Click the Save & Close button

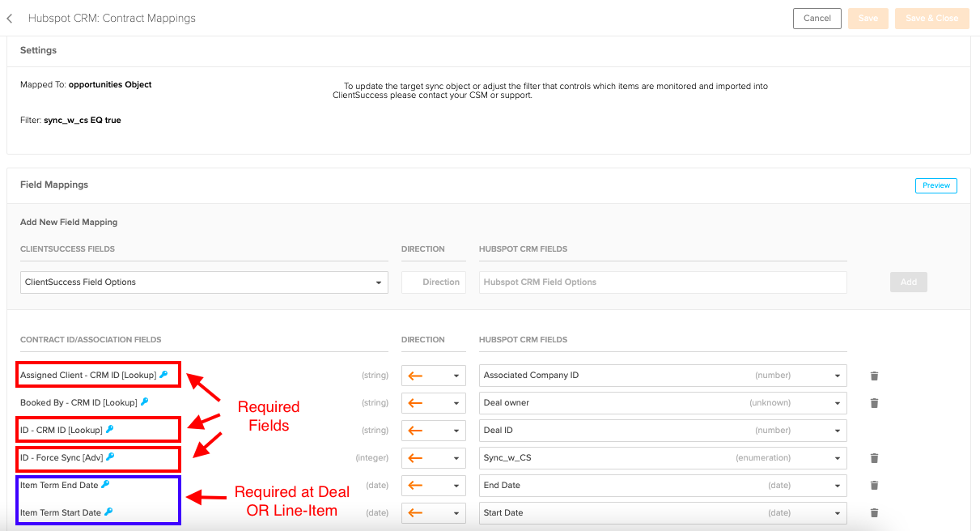tap(932, 19)
